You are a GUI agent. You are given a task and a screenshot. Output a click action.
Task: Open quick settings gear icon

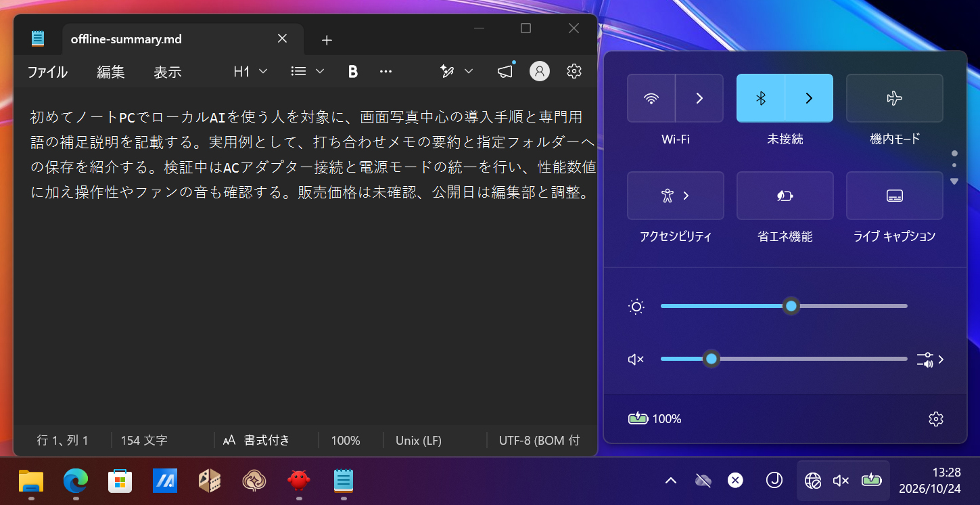pyautogui.click(x=936, y=419)
